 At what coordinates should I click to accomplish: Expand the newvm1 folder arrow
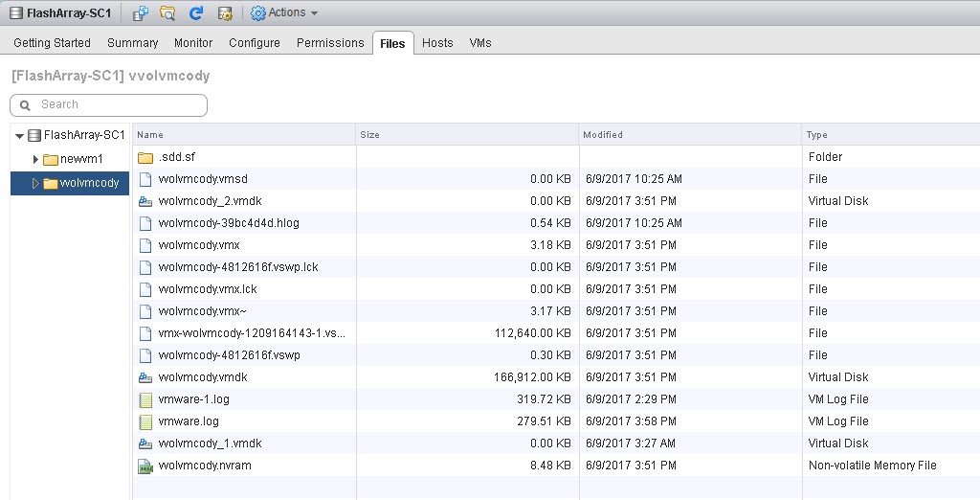tap(35, 160)
